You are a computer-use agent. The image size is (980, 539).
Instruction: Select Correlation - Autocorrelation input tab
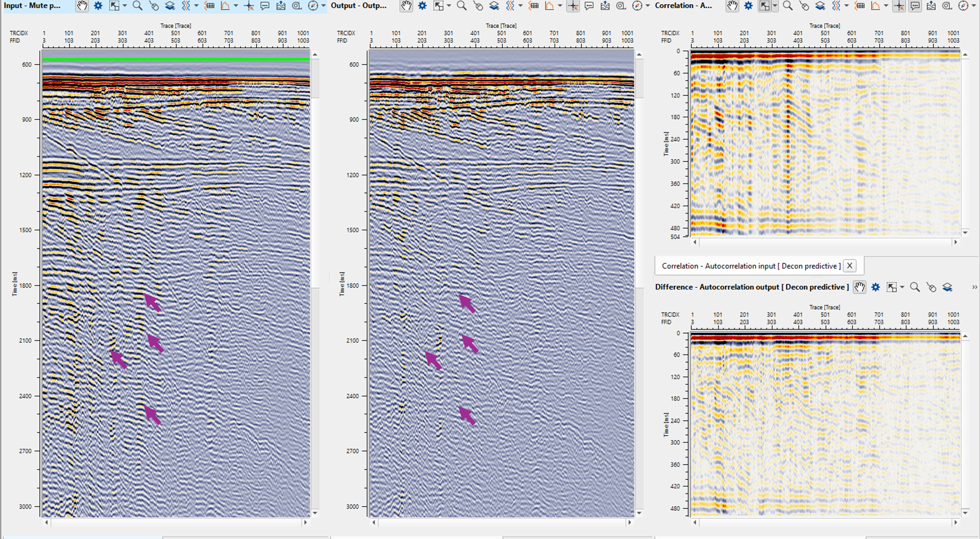pyautogui.click(x=750, y=266)
